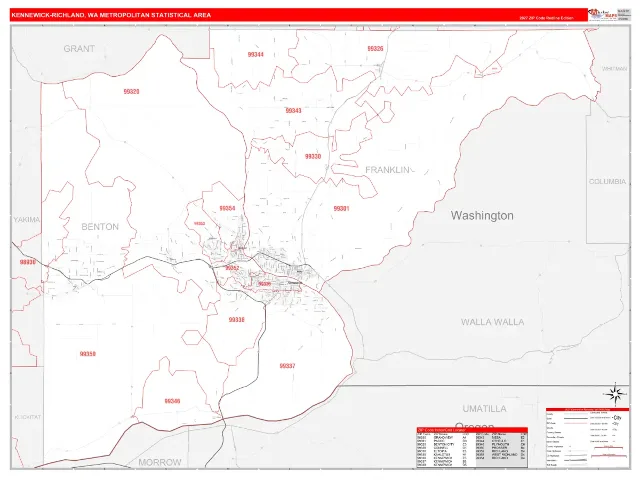Select ZIP code 99352 label
Image resolution: width=640 pixels, height=480 pixels.
coord(232,268)
